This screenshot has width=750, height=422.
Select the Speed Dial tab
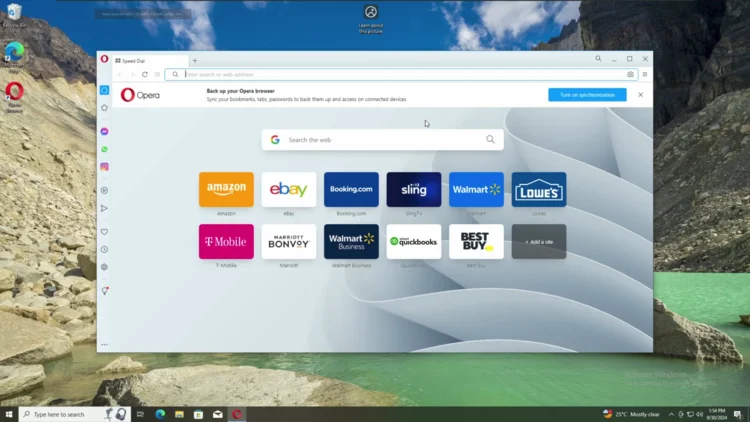click(150, 61)
